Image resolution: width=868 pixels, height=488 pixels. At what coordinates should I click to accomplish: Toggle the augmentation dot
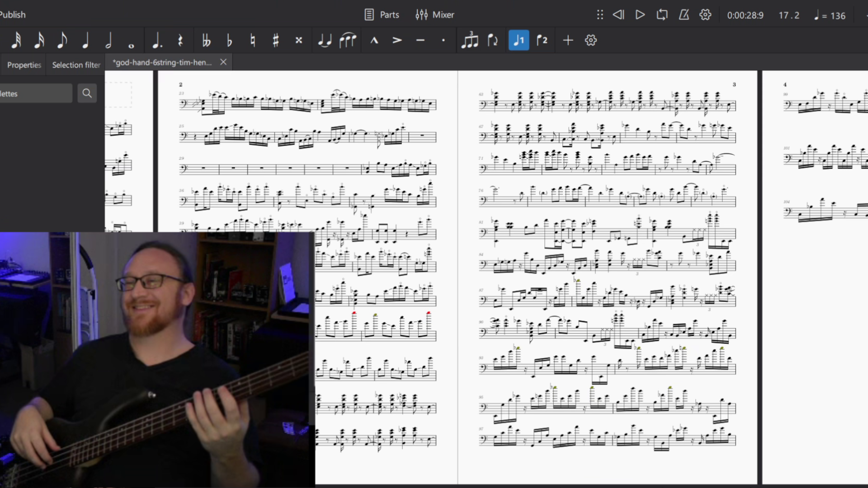point(157,41)
